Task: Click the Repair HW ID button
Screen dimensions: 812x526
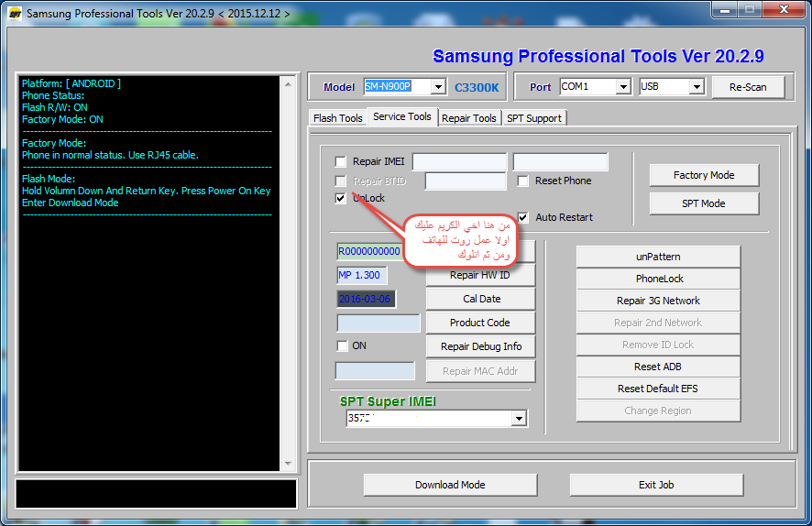Action: (x=480, y=275)
